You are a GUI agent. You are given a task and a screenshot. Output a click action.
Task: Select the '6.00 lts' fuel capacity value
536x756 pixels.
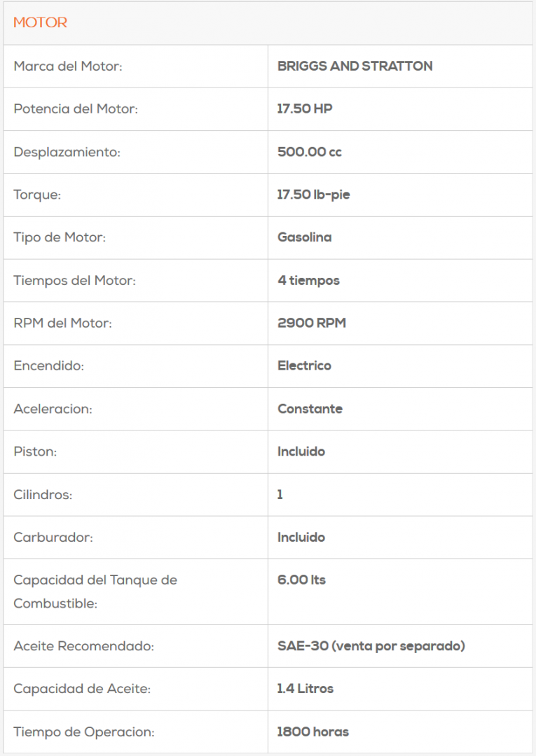pos(301,580)
